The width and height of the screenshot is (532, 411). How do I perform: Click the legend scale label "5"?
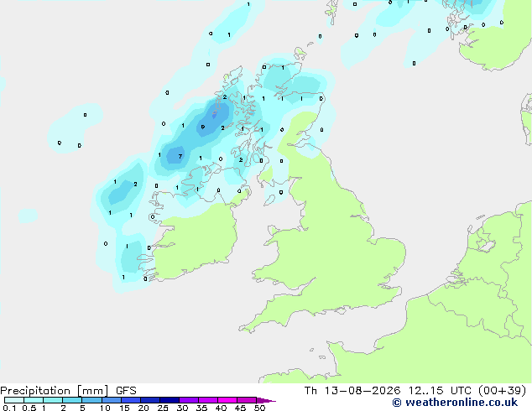tap(82, 408)
